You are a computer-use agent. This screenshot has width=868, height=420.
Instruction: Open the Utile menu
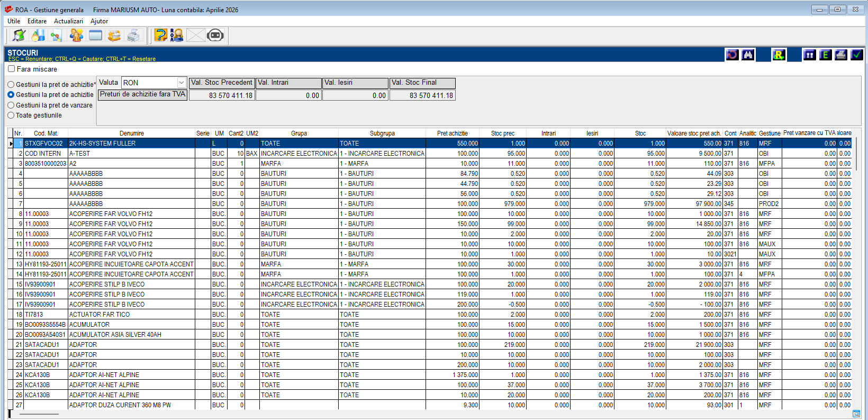click(14, 21)
